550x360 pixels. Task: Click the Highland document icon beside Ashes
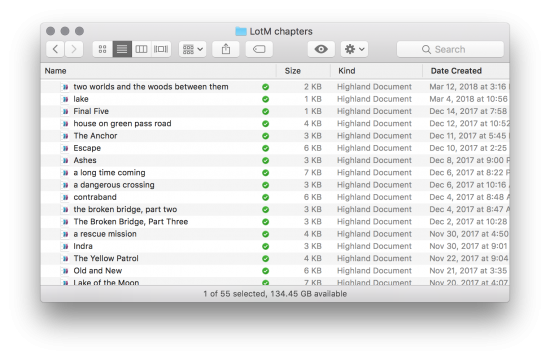pyautogui.click(x=65, y=160)
